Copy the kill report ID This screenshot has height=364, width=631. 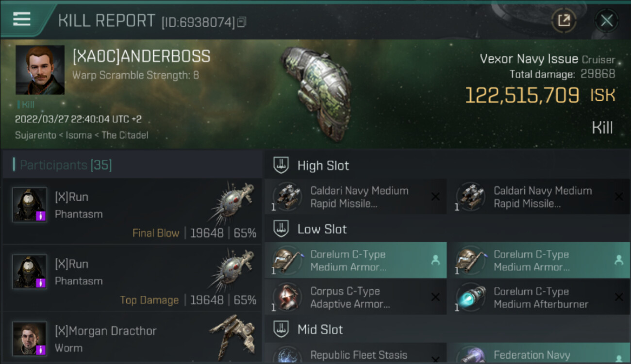click(x=242, y=22)
